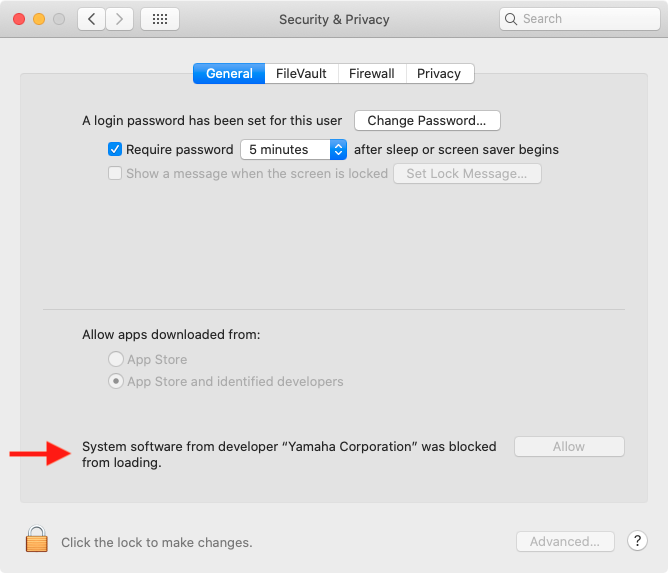Show all preferences using the grid icon
Viewport: 668px width, 573px height.
pyautogui.click(x=160, y=19)
